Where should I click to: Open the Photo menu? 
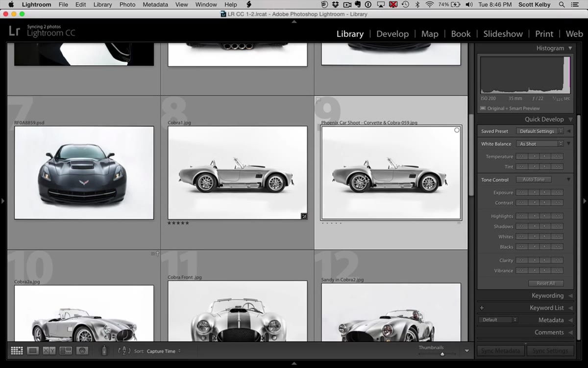tap(127, 4)
